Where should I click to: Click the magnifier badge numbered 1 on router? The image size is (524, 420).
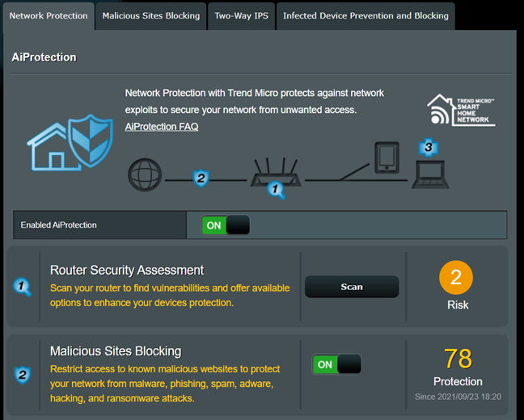pyautogui.click(x=276, y=190)
